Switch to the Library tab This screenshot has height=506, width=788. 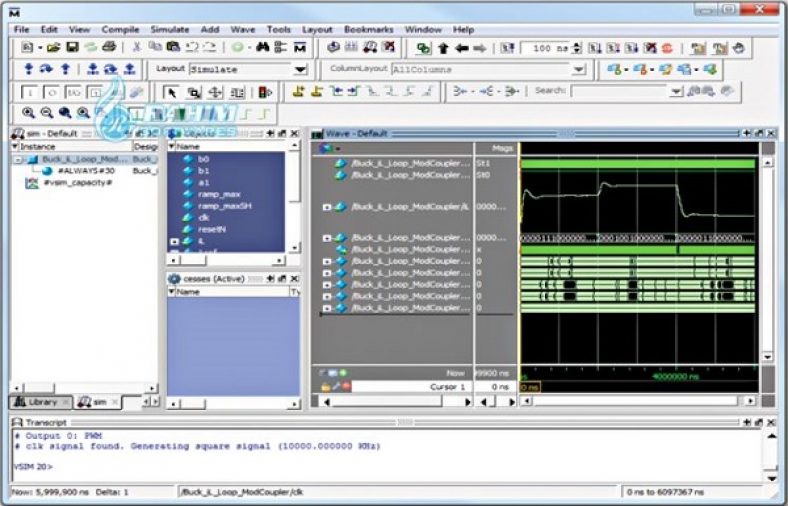tap(42, 402)
